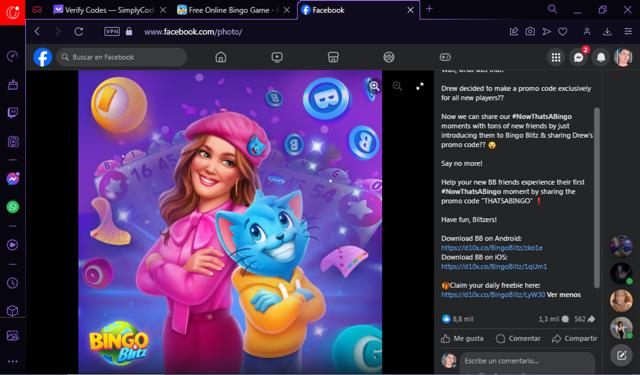Open Instagram sidebar panel
Image resolution: width=640 pixels, height=375 pixels.
click(13, 142)
